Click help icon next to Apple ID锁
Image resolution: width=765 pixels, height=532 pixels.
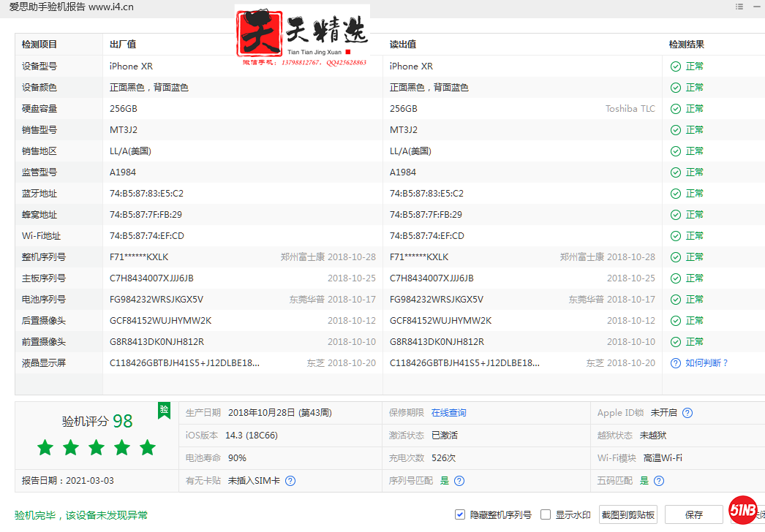click(x=687, y=413)
